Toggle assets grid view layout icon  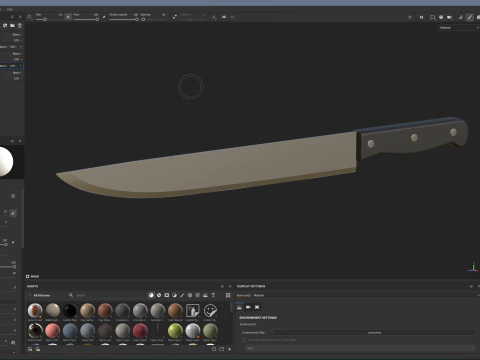click(228, 295)
